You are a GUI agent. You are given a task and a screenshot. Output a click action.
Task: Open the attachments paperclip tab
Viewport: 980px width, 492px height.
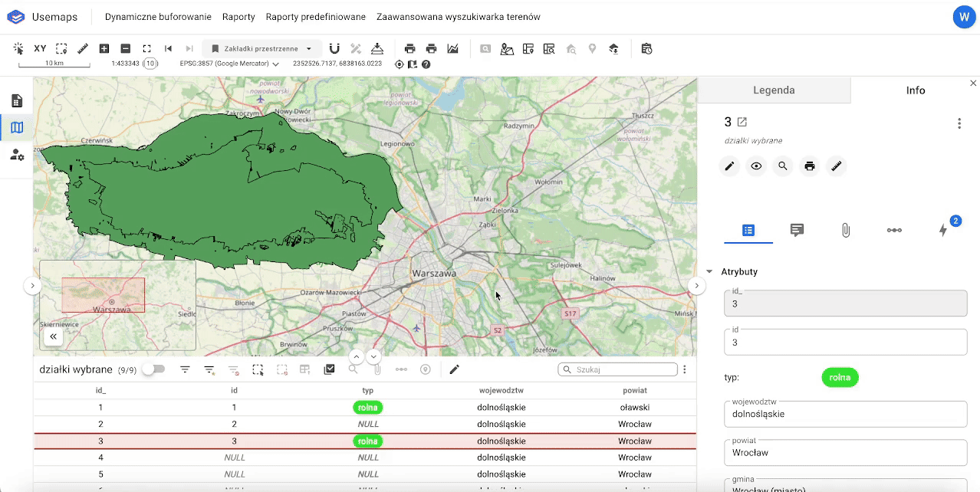point(845,230)
